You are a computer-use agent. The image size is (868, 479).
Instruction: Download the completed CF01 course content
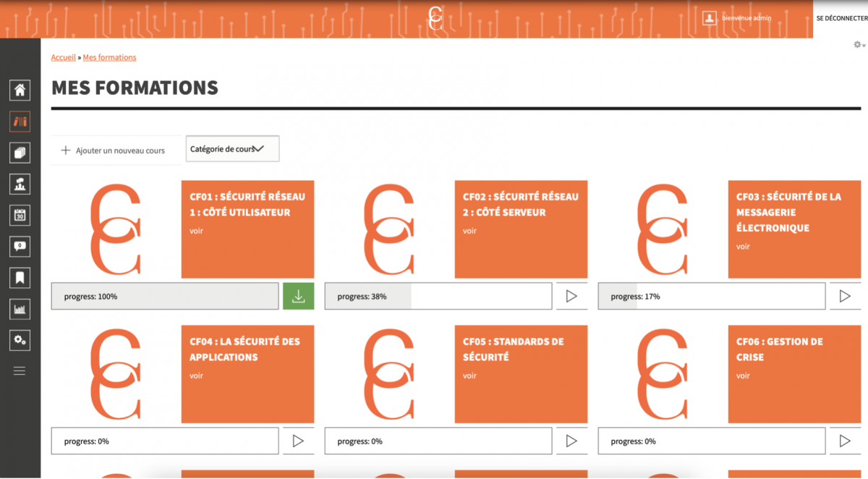pos(298,296)
